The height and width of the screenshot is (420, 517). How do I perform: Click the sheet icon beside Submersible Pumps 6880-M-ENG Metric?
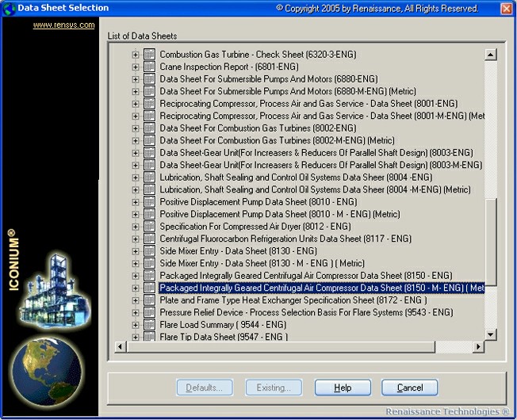click(x=149, y=91)
